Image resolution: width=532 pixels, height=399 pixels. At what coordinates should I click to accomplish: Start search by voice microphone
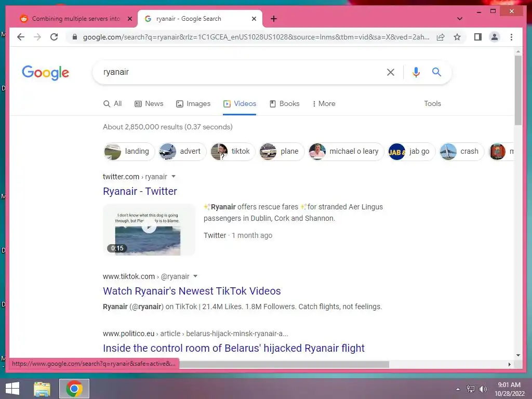coord(416,72)
